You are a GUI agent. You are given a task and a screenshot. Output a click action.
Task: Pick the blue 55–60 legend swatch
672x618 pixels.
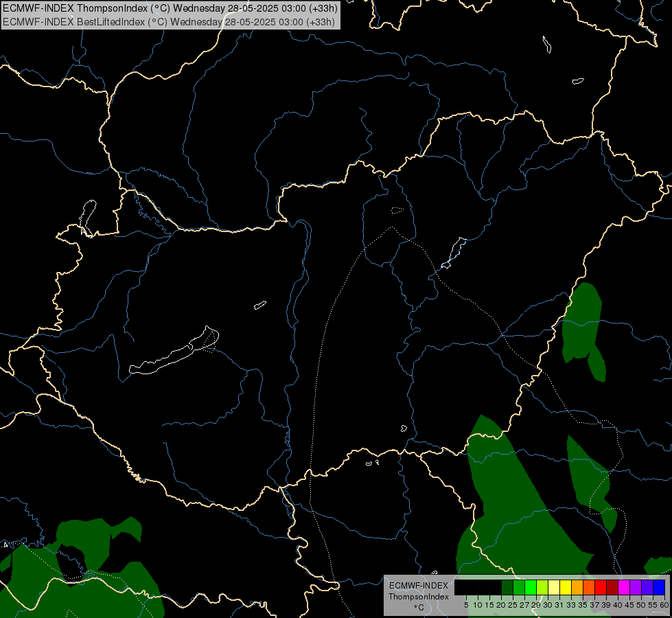coord(659,587)
